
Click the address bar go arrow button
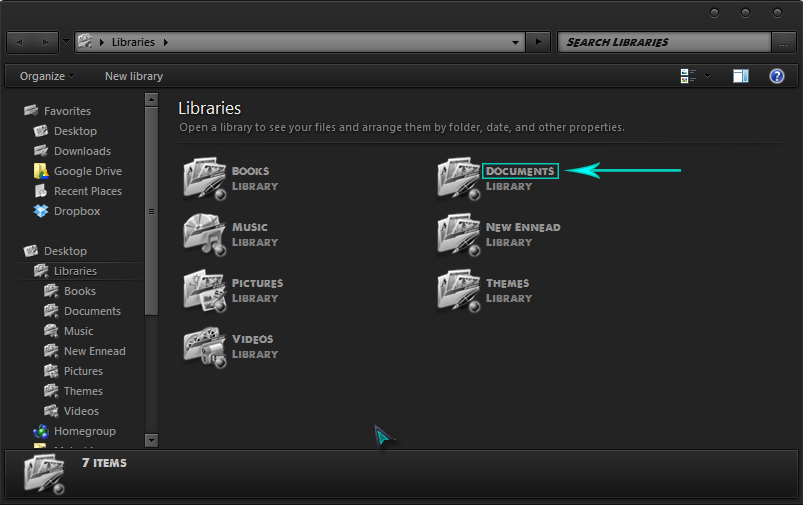coord(538,42)
